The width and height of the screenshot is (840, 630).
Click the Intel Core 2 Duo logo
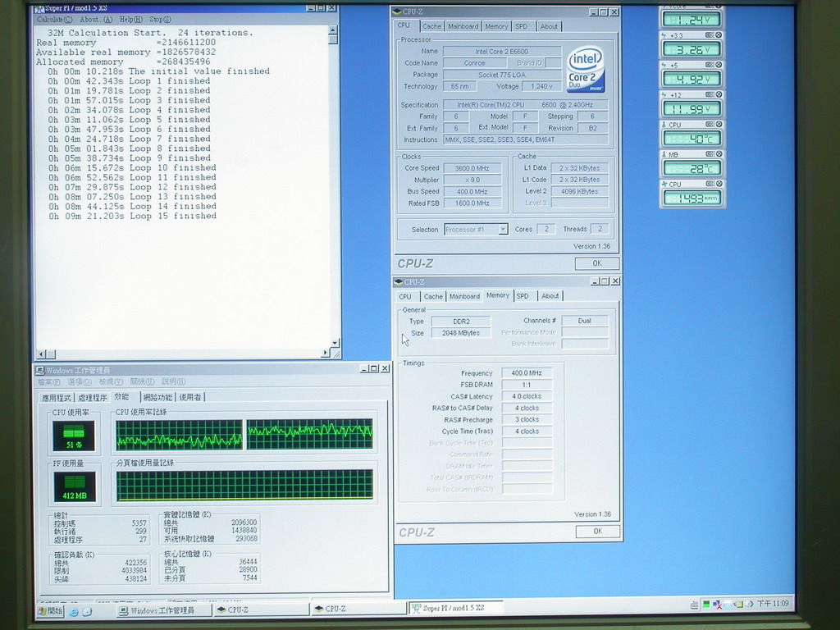(x=586, y=69)
